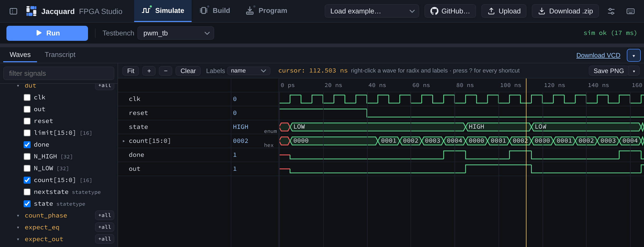Enable the nextstate checkbox
Screen dimensions: 644x247
[x=27, y=192]
